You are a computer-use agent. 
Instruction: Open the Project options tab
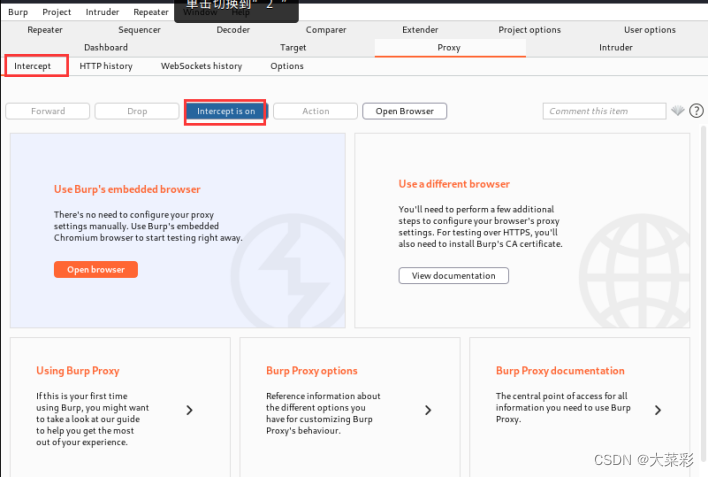pyautogui.click(x=529, y=30)
